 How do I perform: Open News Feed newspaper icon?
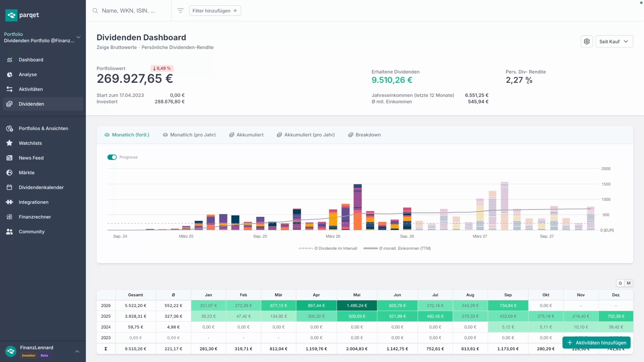(x=10, y=158)
